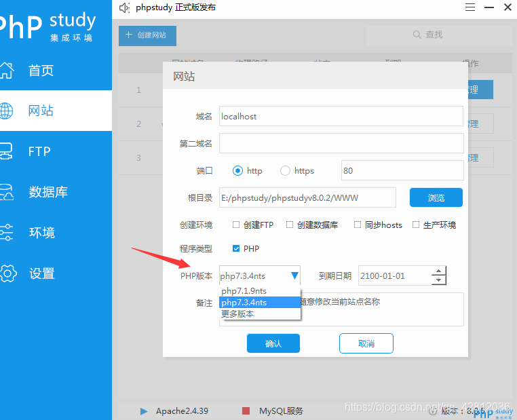Click the 根目录 path input field
The image size is (517, 420).
tap(307, 198)
